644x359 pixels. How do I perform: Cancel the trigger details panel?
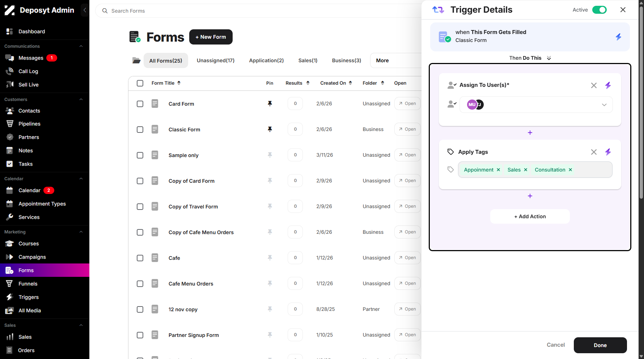pyautogui.click(x=556, y=345)
